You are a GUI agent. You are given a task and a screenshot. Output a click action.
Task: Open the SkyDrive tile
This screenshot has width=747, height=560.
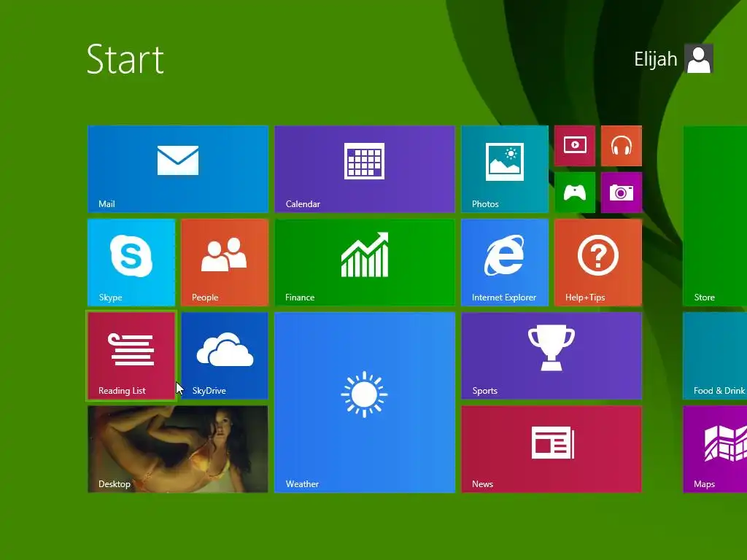coord(225,356)
